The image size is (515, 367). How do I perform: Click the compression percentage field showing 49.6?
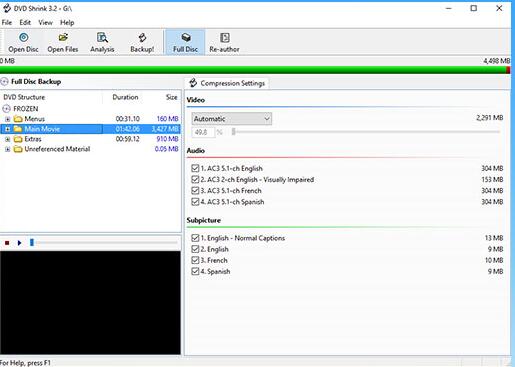pyautogui.click(x=203, y=132)
